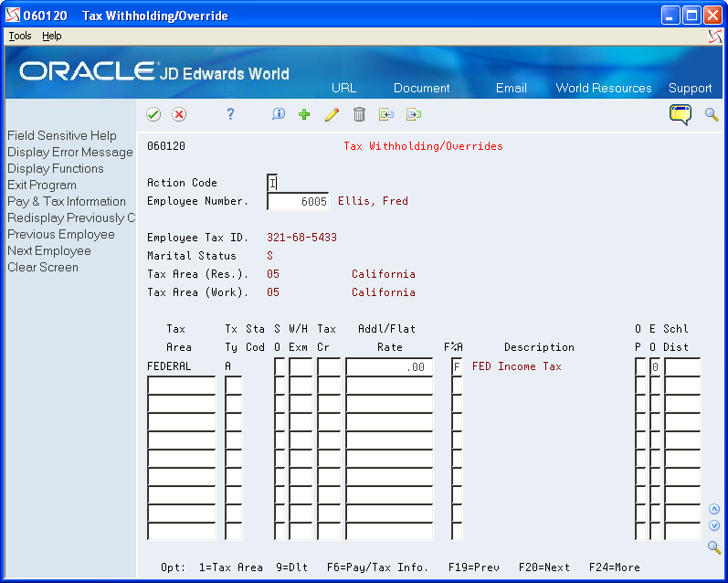
Task: Select Exit Program in sidebar
Action: pos(42,185)
